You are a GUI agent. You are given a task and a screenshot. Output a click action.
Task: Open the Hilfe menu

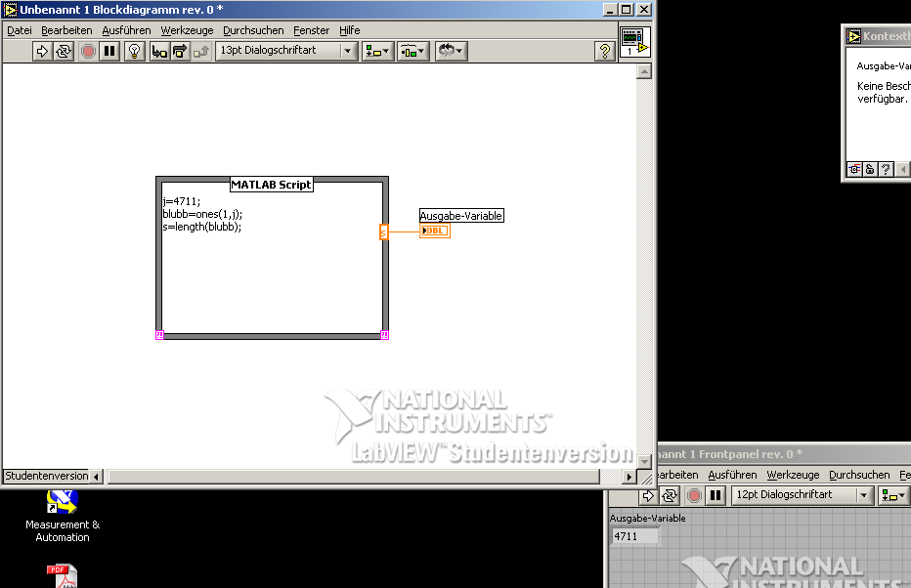pyautogui.click(x=350, y=30)
